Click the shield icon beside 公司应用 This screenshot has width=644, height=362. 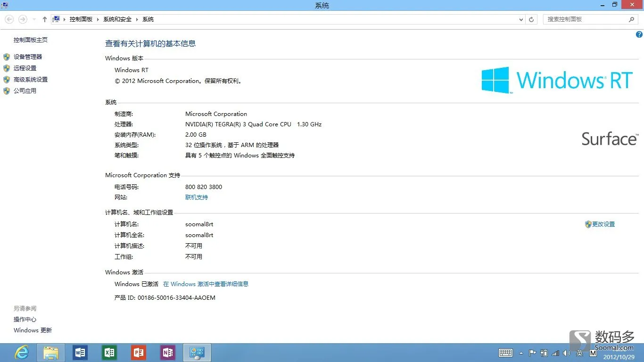point(7,91)
